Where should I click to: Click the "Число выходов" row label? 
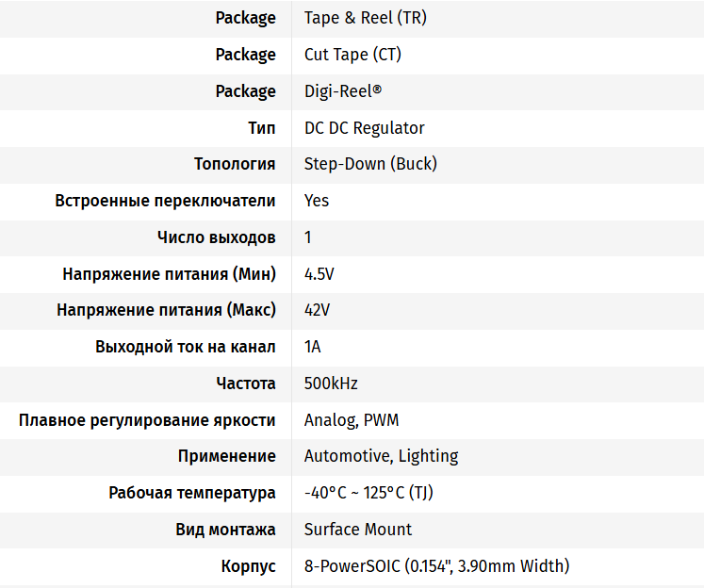[217, 237]
